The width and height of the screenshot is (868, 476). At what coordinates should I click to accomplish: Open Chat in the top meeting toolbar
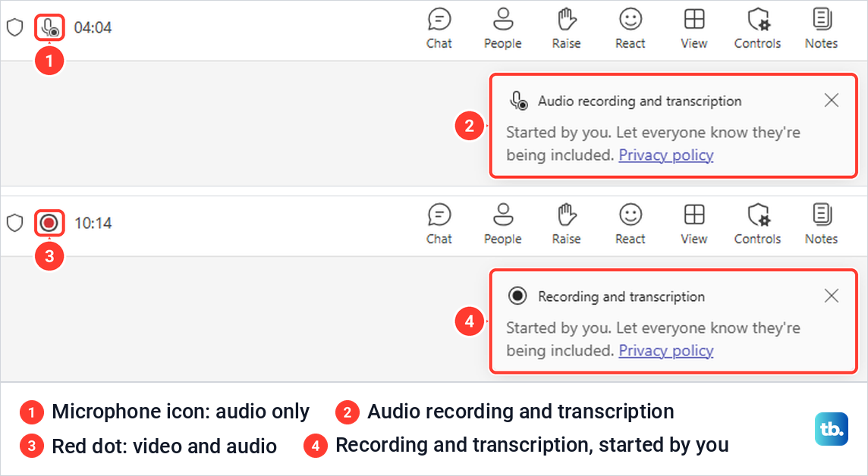click(x=439, y=29)
